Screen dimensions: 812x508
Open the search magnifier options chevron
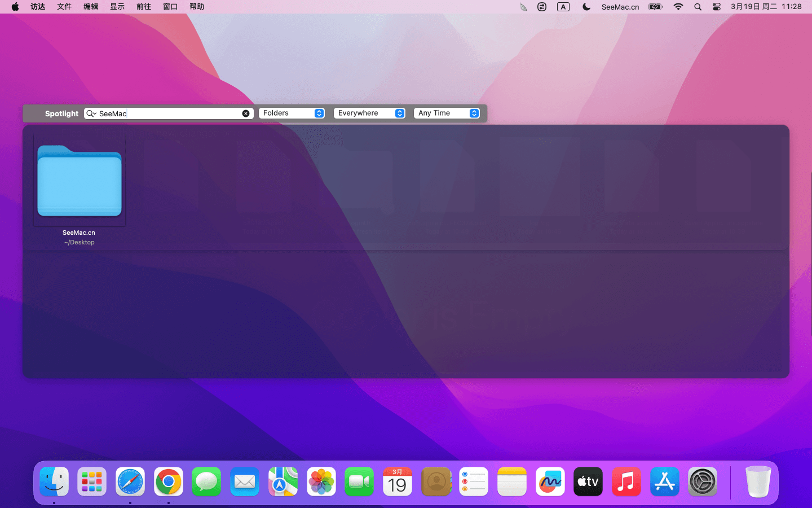(x=91, y=113)
